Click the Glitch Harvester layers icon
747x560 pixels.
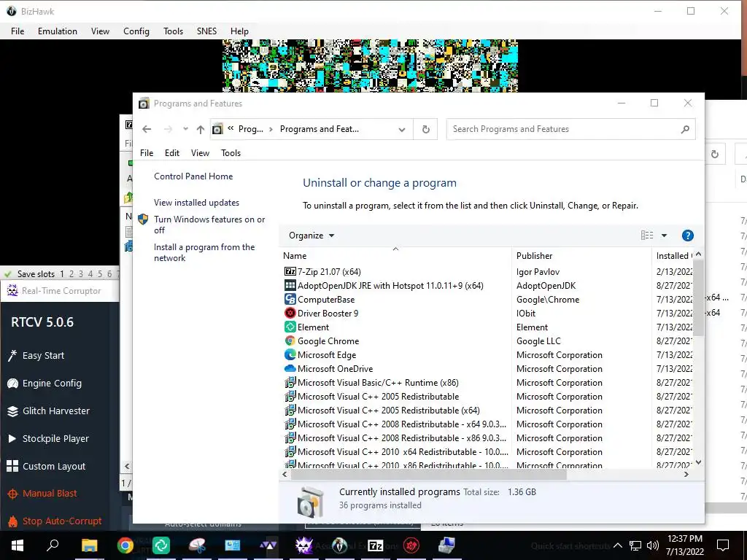click(12, 411)
